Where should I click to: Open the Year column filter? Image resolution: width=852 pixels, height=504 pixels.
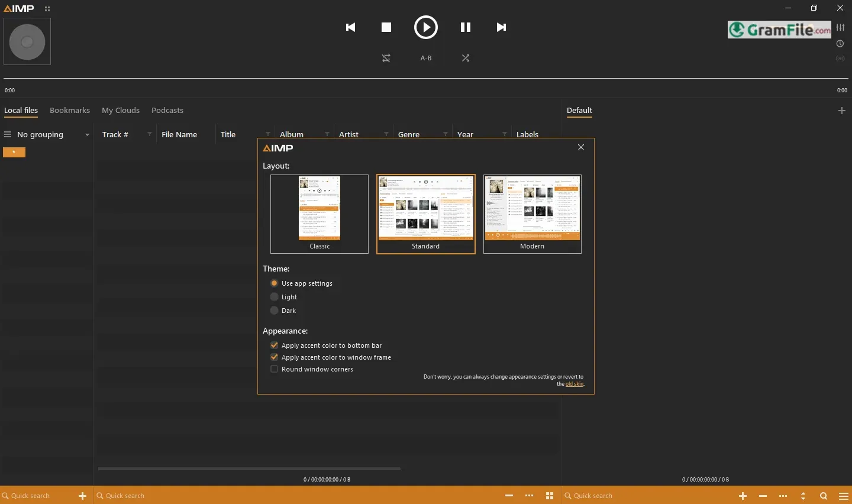(505, 134)
